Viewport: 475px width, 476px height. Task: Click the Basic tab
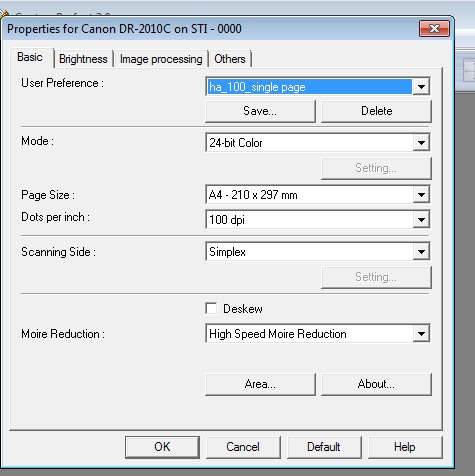pyautogui.click(x=31, y=57)
